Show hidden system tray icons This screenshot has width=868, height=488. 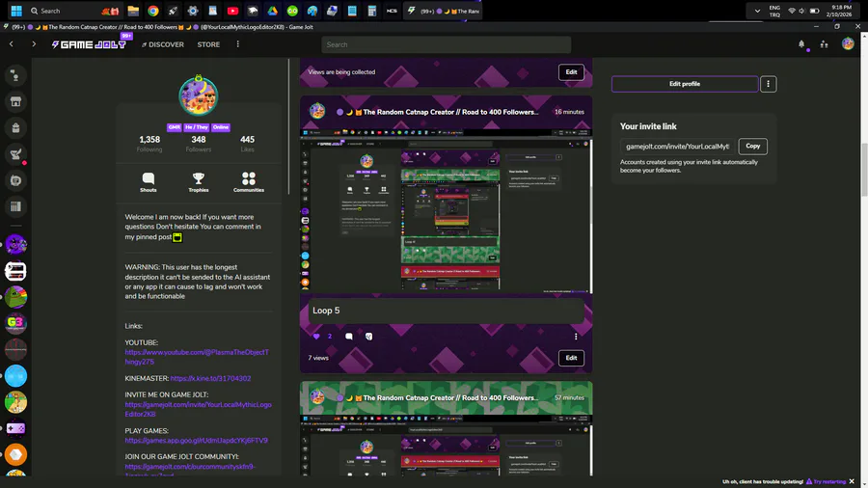pyautogui.click(x=757, y=11)
